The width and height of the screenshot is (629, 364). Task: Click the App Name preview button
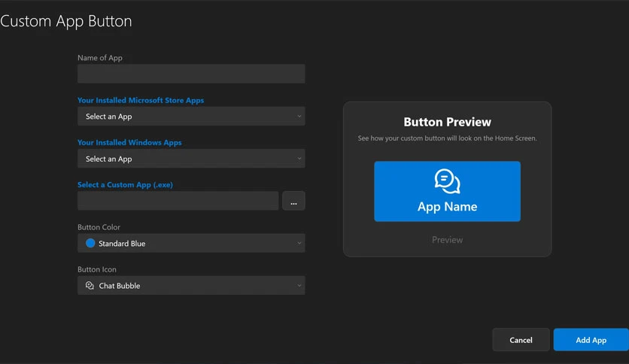click(x=447, y=191)
